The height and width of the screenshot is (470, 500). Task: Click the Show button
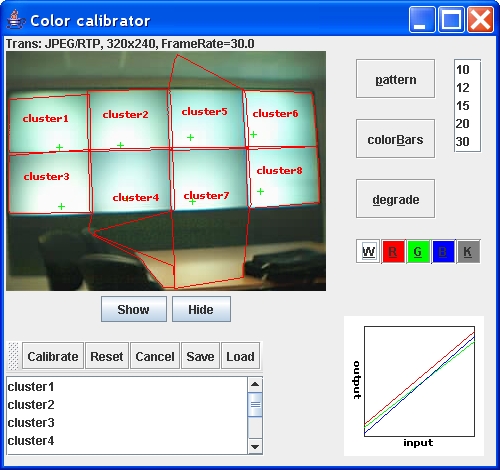(134, 309)
